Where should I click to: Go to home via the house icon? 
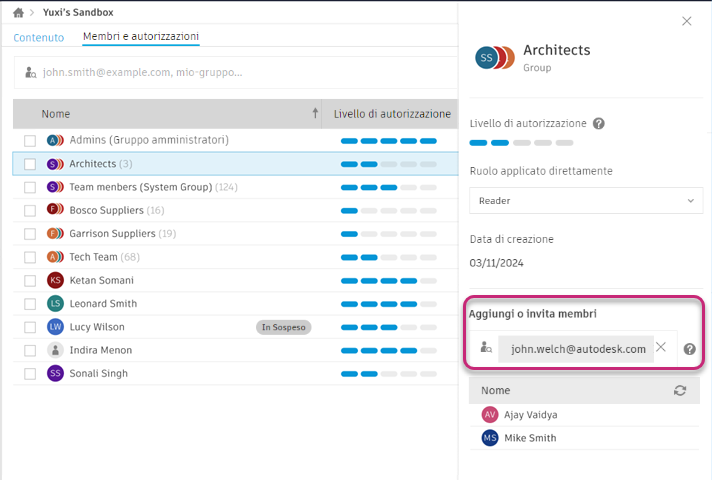[x=18, y=13]
